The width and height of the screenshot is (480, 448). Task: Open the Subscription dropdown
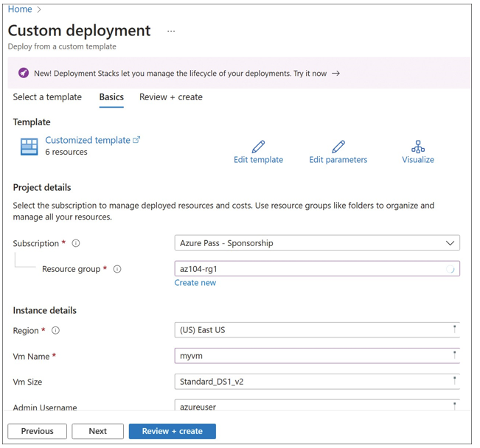tap(317, 243)
